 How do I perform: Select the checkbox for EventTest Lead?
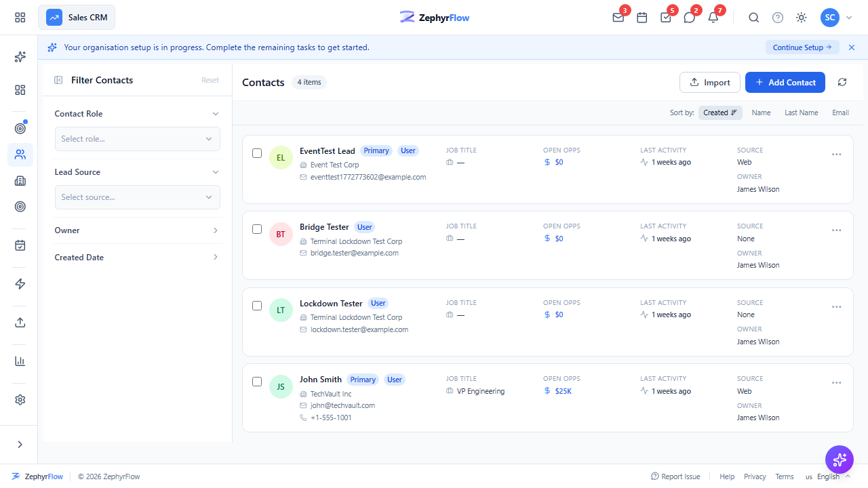click(x=257, y=153)
